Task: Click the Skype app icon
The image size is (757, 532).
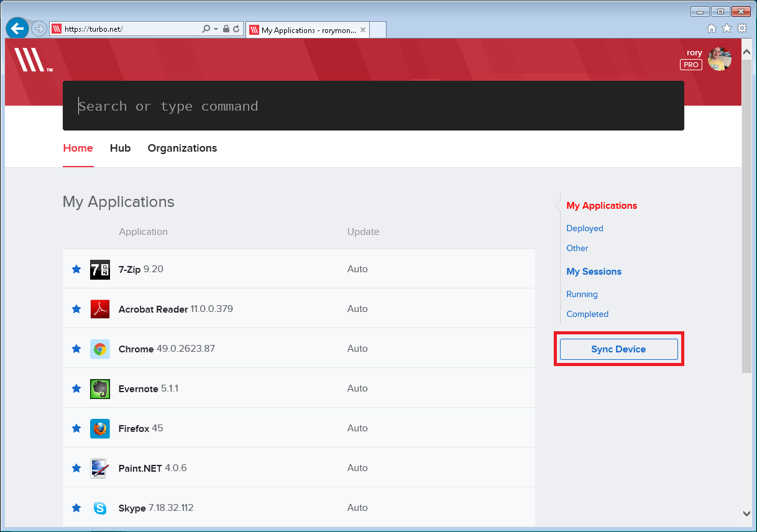Action: pyautogui.click(x=99, y=508)
